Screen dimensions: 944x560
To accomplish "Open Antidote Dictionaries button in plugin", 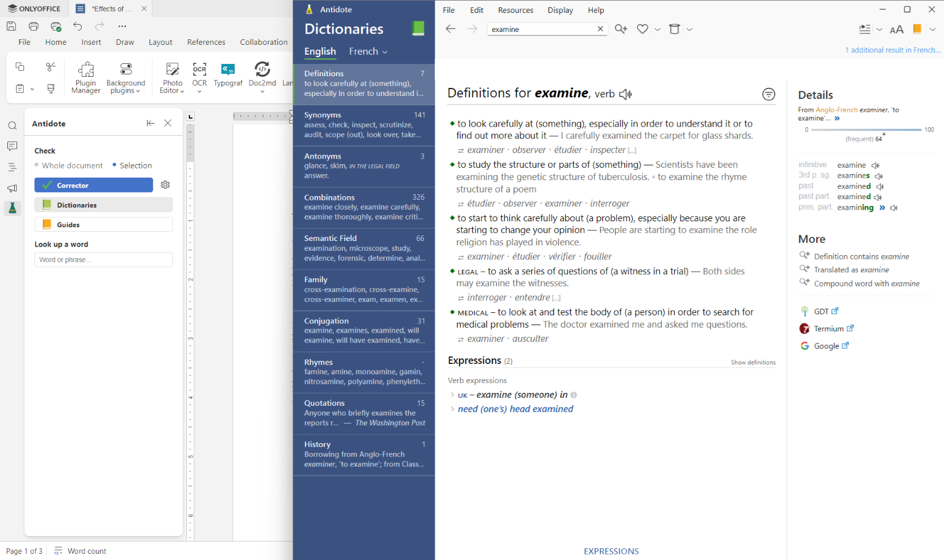I will point(103,205).
